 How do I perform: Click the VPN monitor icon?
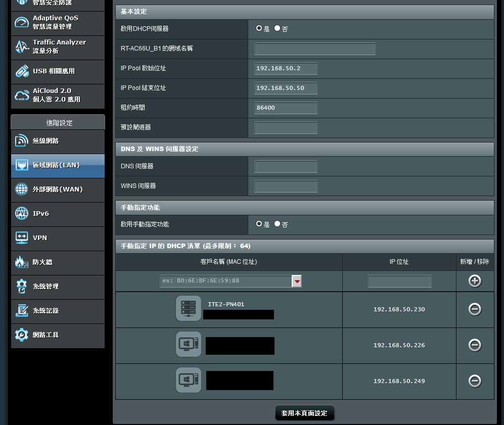point(22,238)
